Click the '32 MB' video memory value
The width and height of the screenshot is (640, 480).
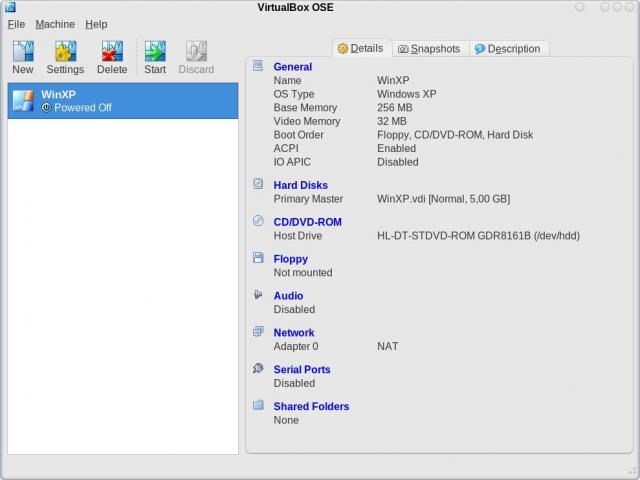(392, 121)
